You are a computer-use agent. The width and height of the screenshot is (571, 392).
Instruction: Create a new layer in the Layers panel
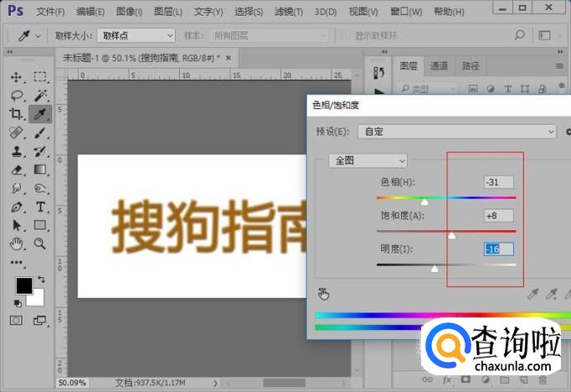[x=523, y=379]
